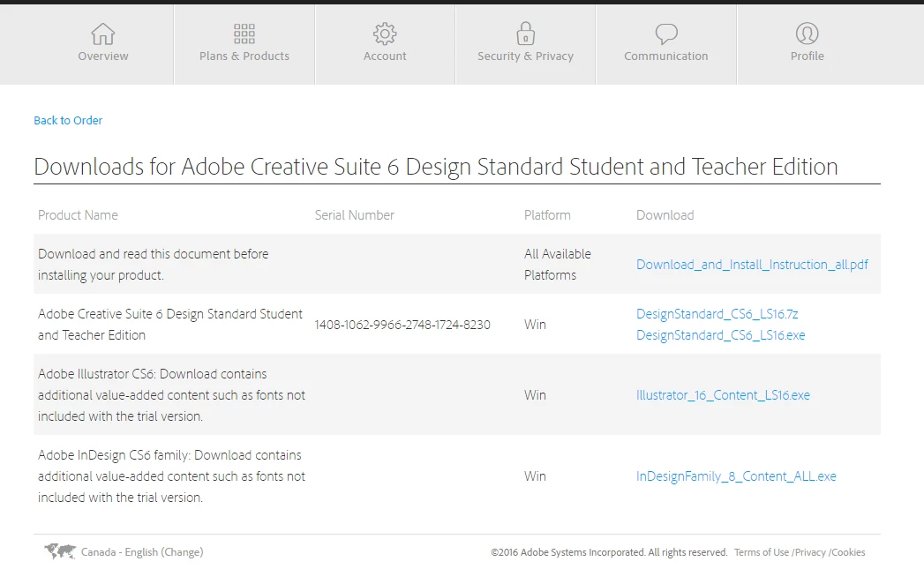Download Download_and_Install_Instruction_all.pdf

point(752,265)
